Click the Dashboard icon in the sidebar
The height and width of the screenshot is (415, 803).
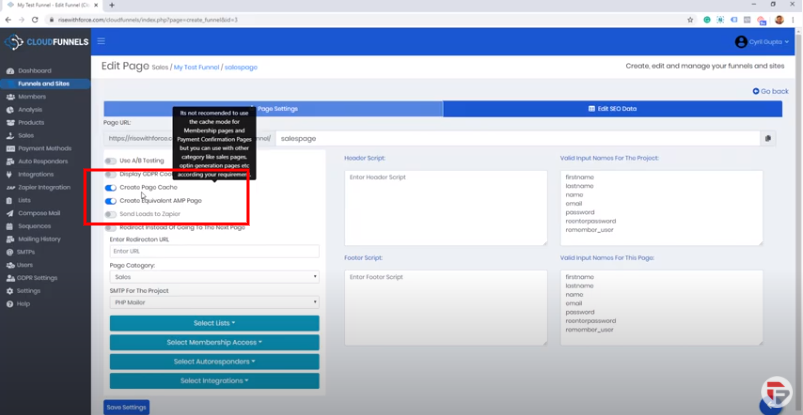pyautogui.click(x=9, y=71)
